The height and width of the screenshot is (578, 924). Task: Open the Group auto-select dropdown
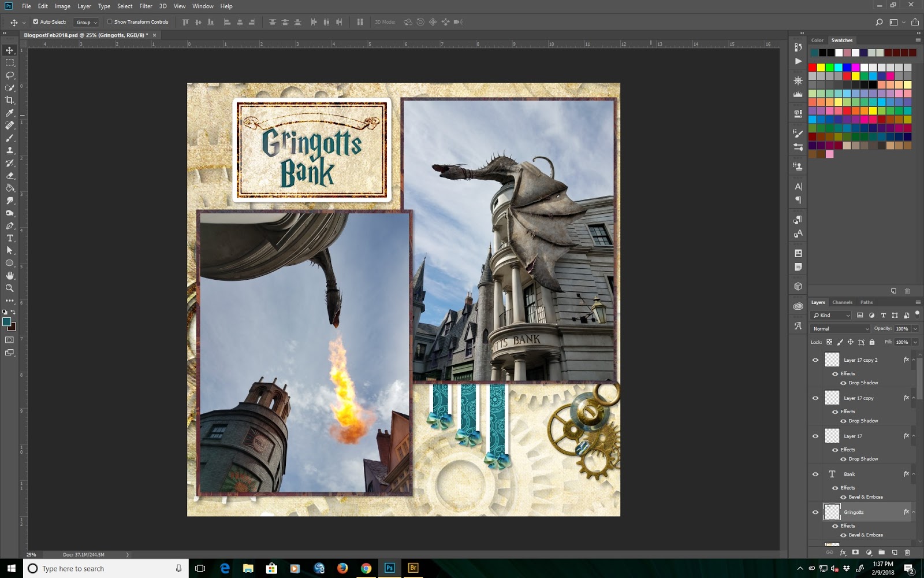pos(87,23)
